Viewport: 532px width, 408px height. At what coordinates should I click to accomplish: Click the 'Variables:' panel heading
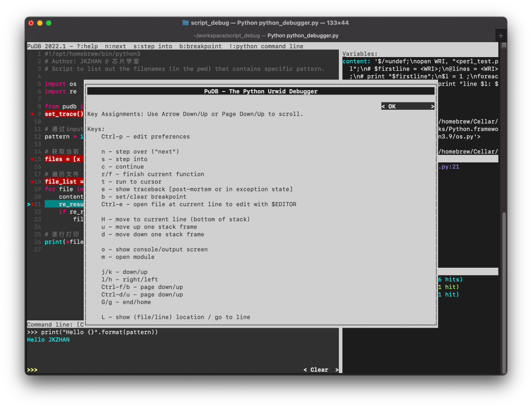click(360, 54)
